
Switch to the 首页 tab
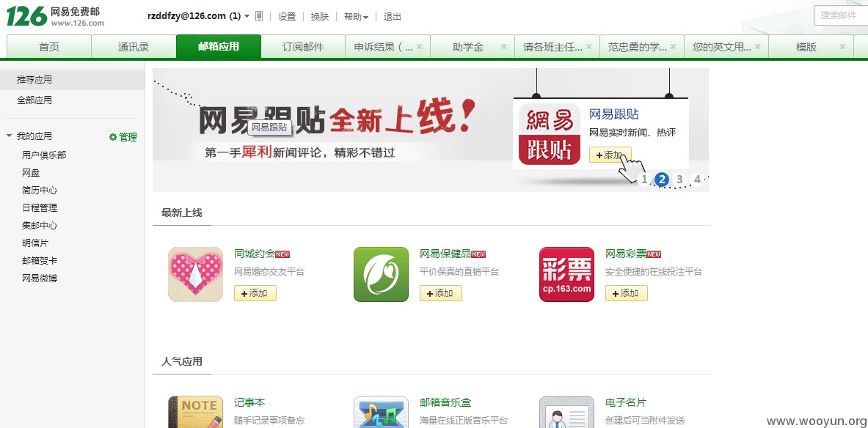(x=48, y=47)
